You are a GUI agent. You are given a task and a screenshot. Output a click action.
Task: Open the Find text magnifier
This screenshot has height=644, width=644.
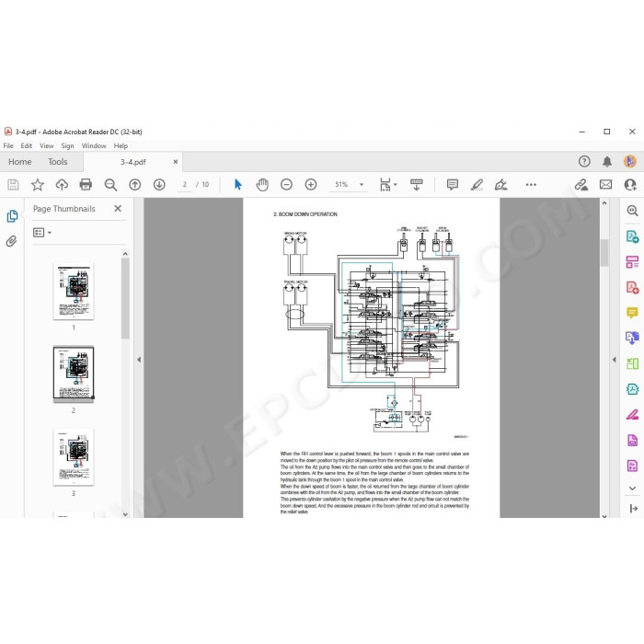110,184
